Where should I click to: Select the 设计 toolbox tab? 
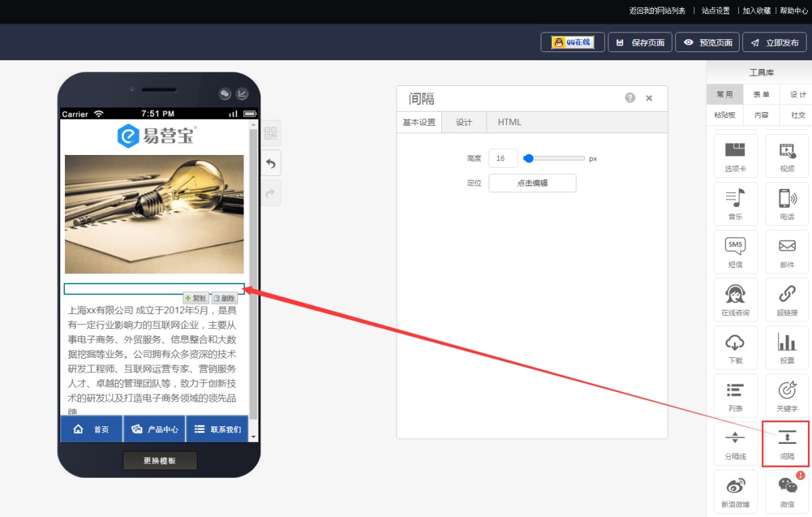click(x=798, y=95)
